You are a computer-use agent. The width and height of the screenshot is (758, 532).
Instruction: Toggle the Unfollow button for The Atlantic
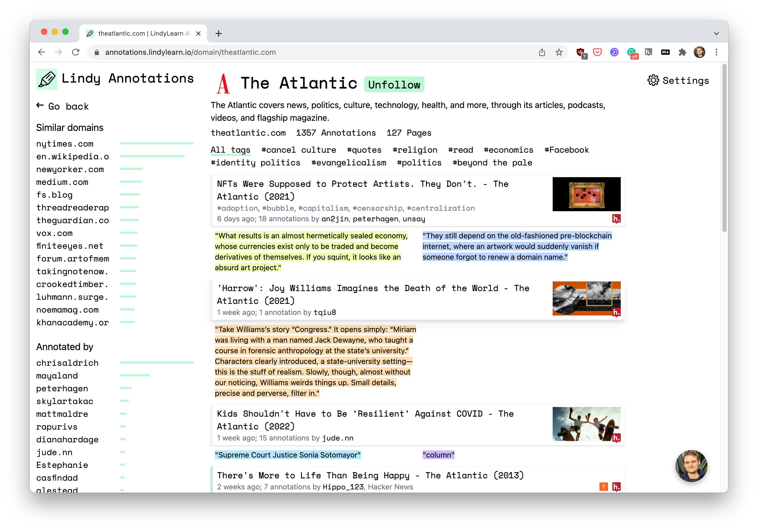click(x=394, y=85)
